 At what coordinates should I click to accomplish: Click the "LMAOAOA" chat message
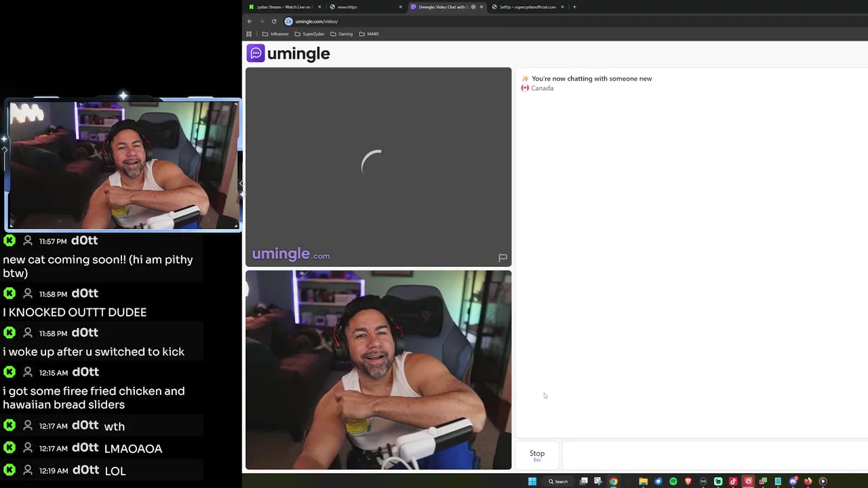[133, 449]
